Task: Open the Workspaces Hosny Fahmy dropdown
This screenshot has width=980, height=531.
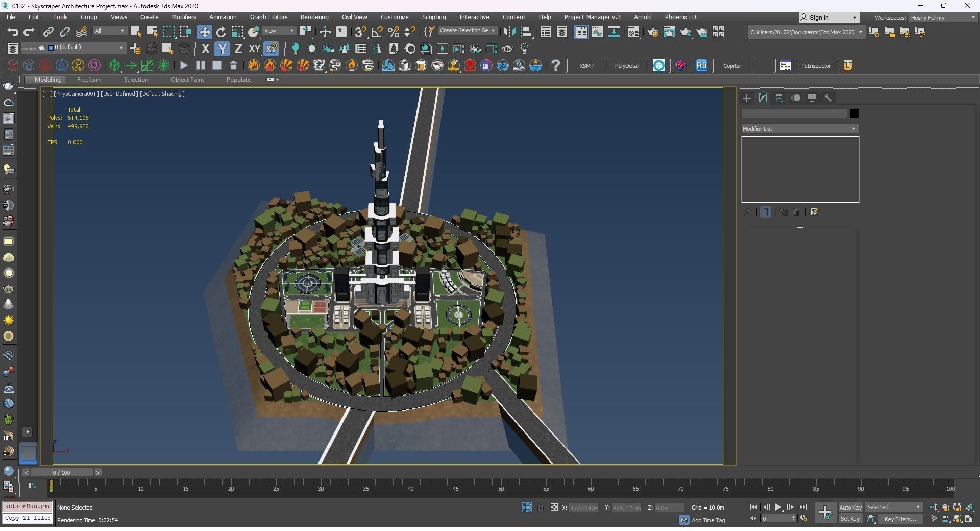Action: 943,18
